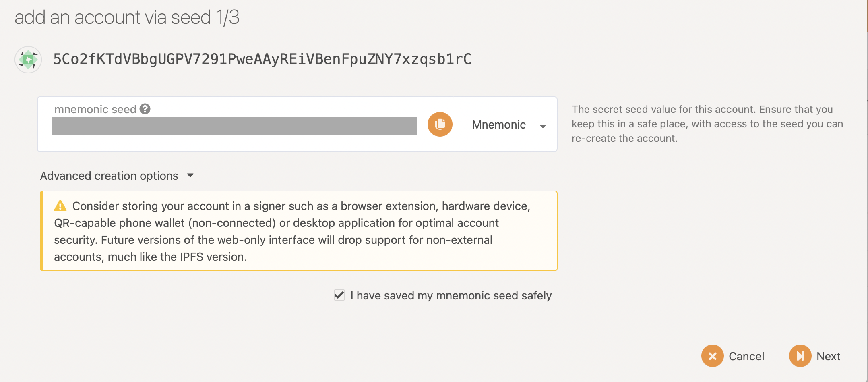Click the secret seed help description text
Viewport: 868px width, 382px height.
[707, 124]
